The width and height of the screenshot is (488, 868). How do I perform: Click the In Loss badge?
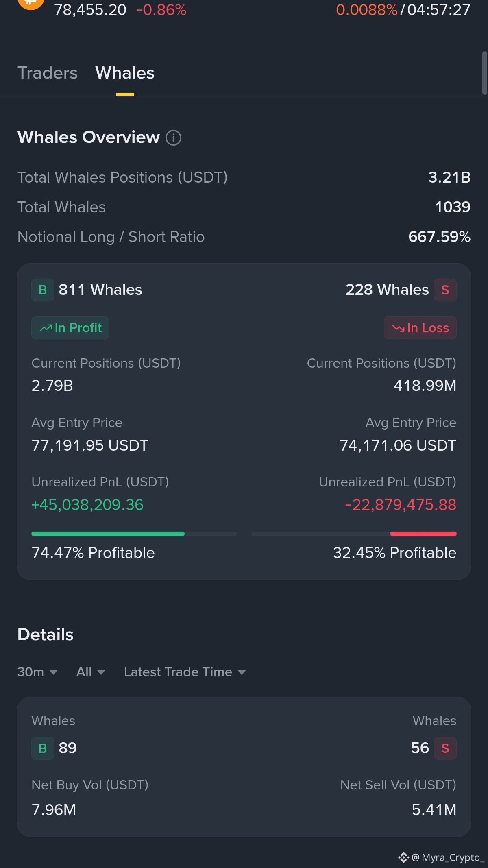click(x=420, y=328)
